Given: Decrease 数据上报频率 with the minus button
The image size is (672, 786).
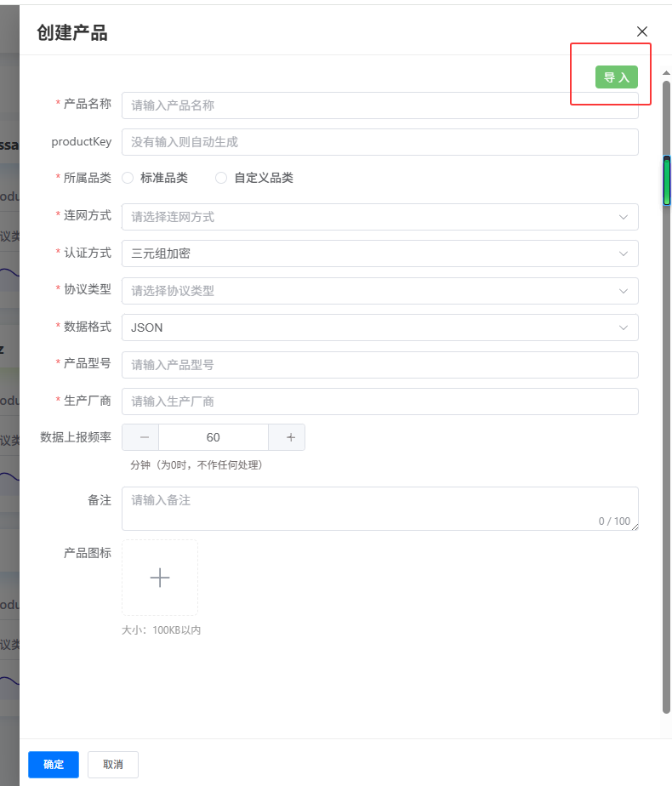Looking at the screenshot, I should coord(141,437).
